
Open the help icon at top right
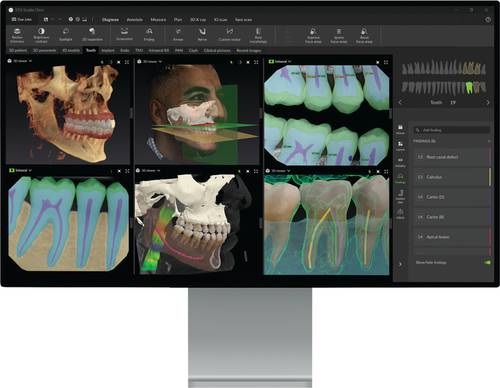click(488, 20)
